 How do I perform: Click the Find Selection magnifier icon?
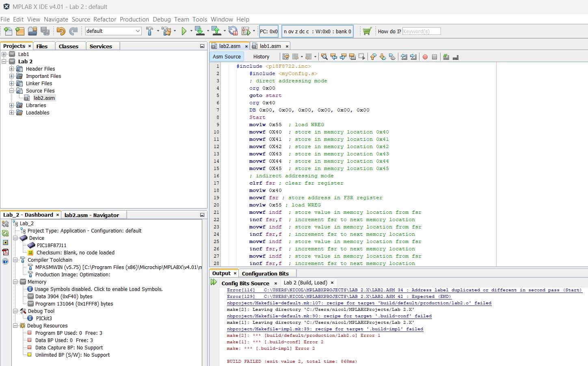point(324,56)
